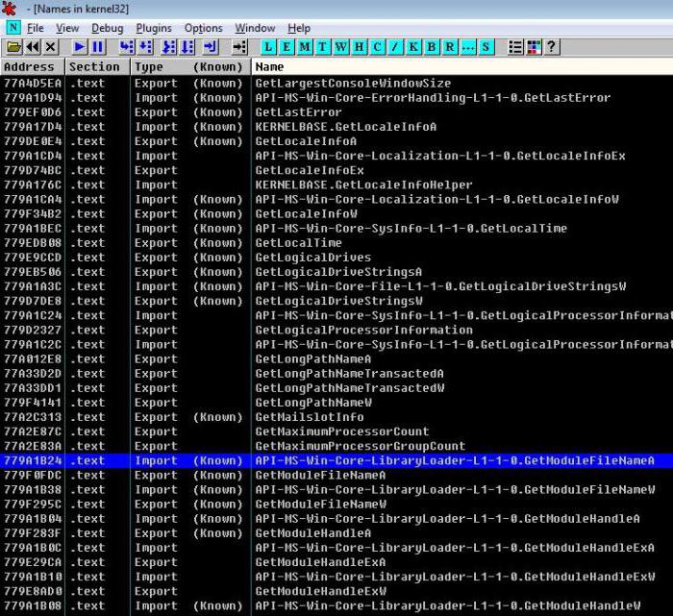This screenshot has height=616, width=673.
Task: Click the Go to address arrow icon
Action: 239,47
